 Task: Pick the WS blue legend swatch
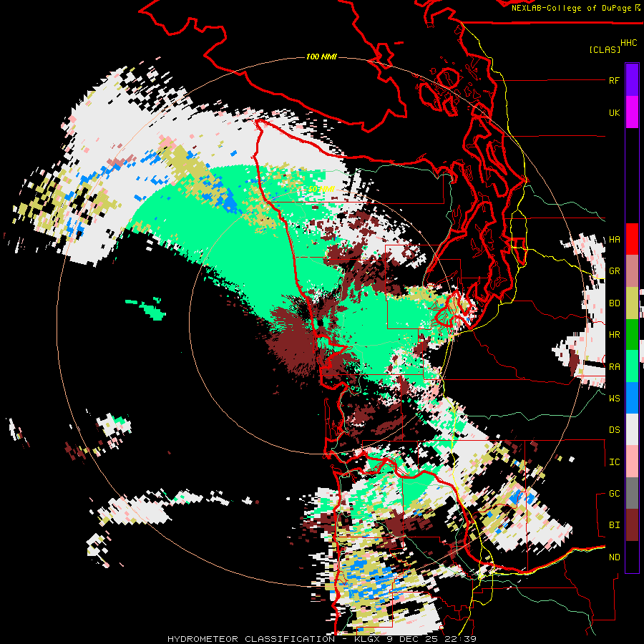[x=632, y=398]
